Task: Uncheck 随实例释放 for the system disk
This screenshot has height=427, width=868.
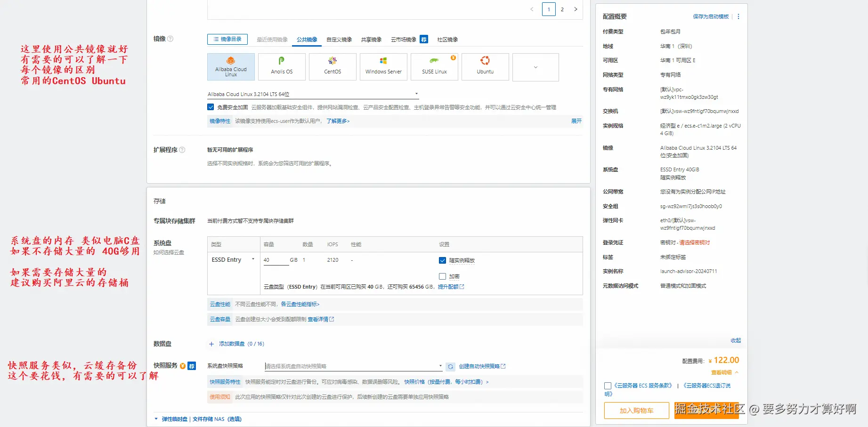Action: coord(442,260)
